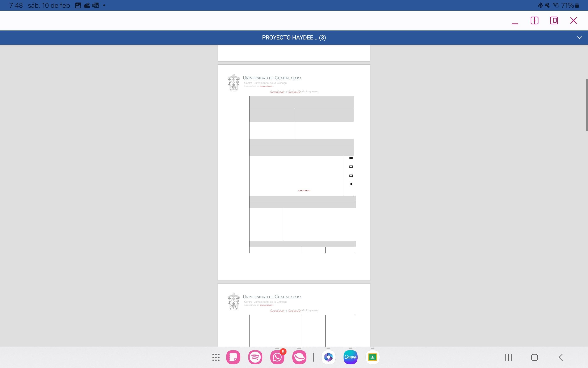Image resolution: width=588 pixels, height=368 pixels.
Task: Check the second empty checkbox
Action: pos(351,167)
